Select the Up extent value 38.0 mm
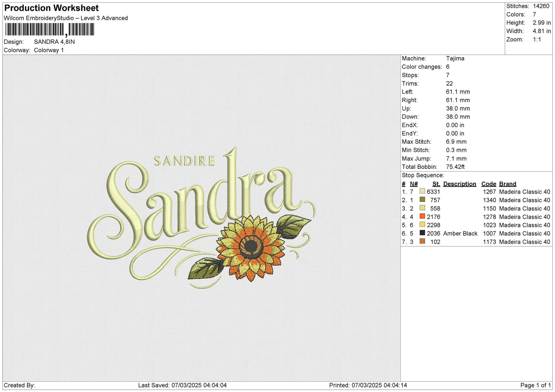The image size is (555, 392). point(458,108)
